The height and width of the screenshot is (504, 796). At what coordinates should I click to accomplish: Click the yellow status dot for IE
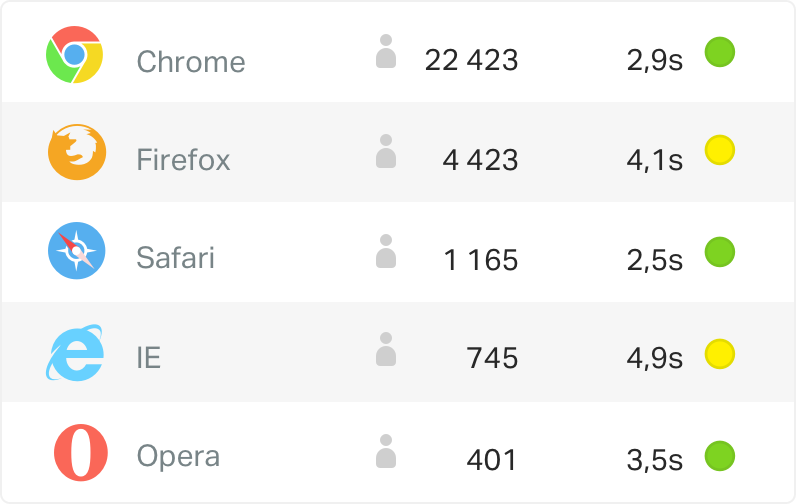720,354
